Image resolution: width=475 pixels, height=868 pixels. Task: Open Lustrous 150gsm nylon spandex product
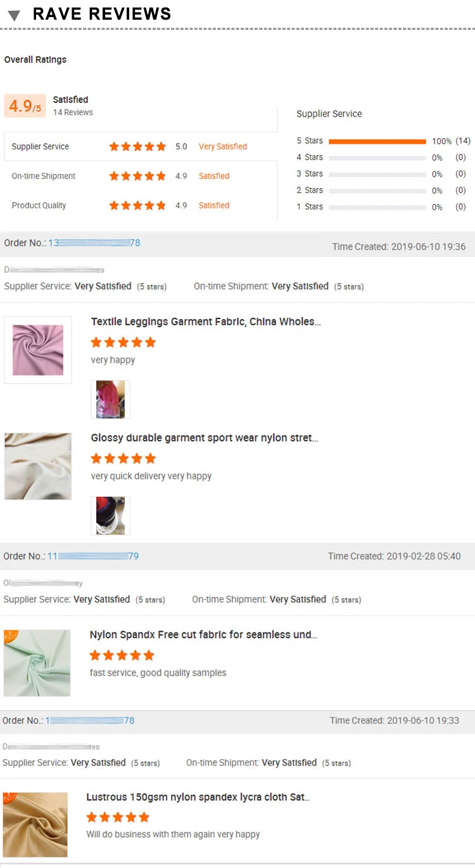(198, 797)
